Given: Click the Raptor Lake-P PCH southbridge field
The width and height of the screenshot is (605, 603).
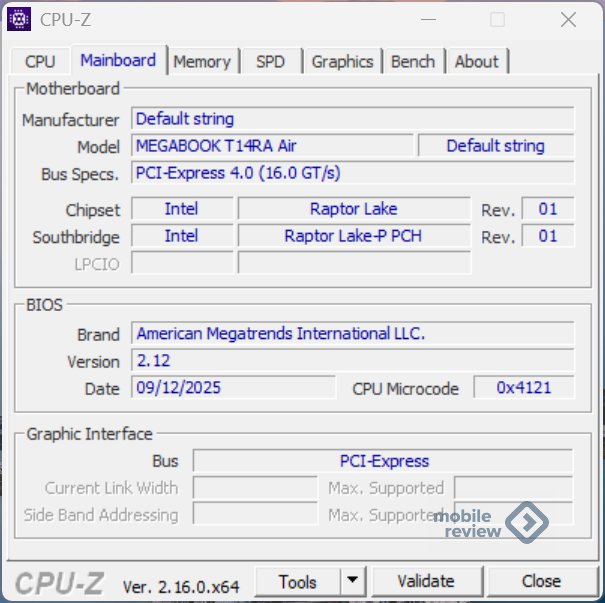Looking at the screenshot, I should [x=353, y=237].
